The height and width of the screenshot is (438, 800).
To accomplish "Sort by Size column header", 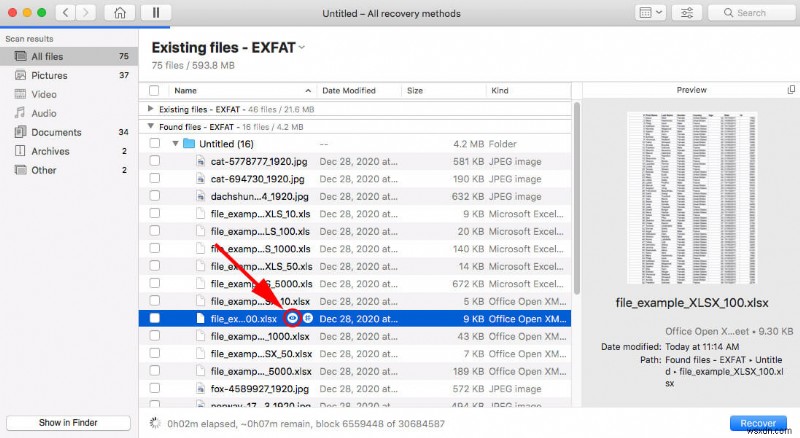I will 443,90.
